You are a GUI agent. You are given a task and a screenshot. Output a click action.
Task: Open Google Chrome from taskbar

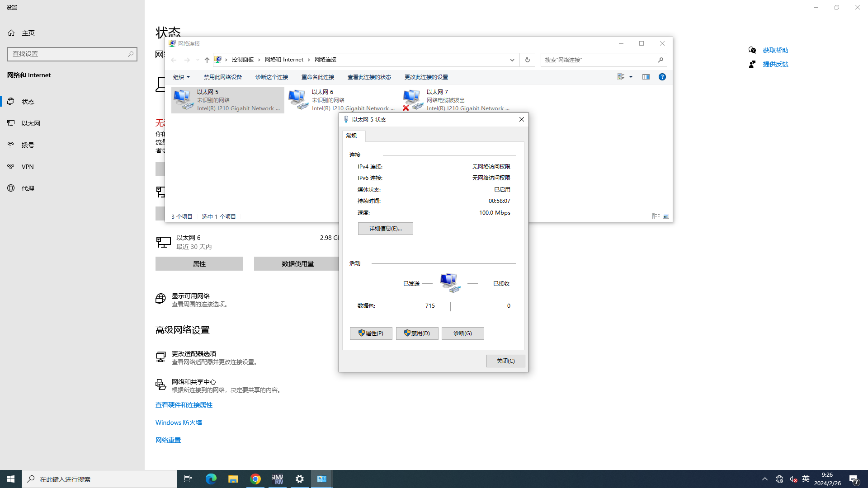coord(255,479)
